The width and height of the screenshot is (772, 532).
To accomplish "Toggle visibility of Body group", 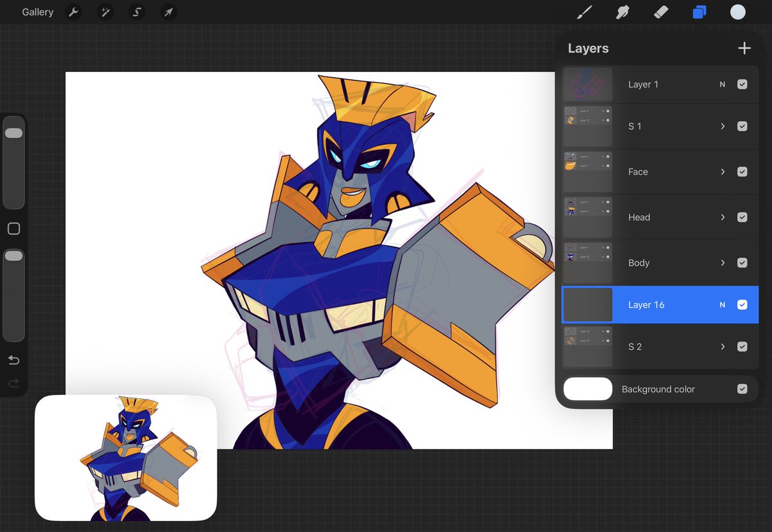I will point(742,262).
